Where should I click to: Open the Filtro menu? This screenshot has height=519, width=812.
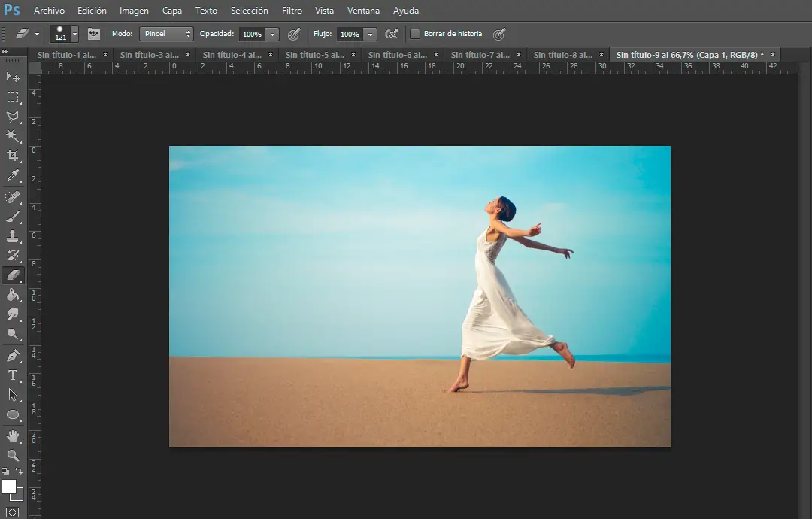pyautogui.click(x=292, y=11)
